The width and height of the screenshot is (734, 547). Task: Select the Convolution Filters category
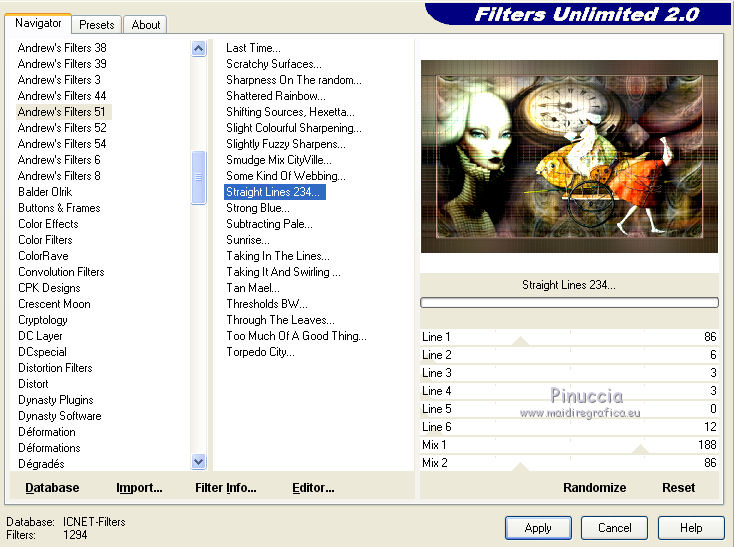(61, 272)
